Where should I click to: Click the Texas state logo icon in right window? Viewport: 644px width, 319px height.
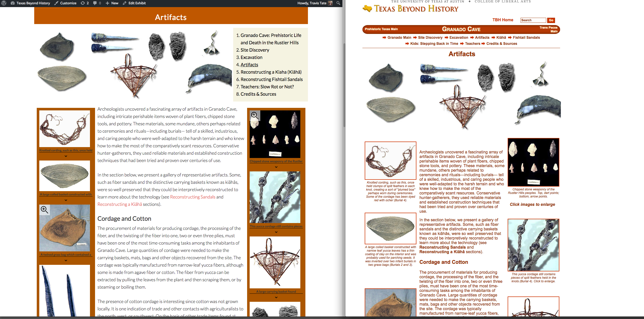pos(367,9)
